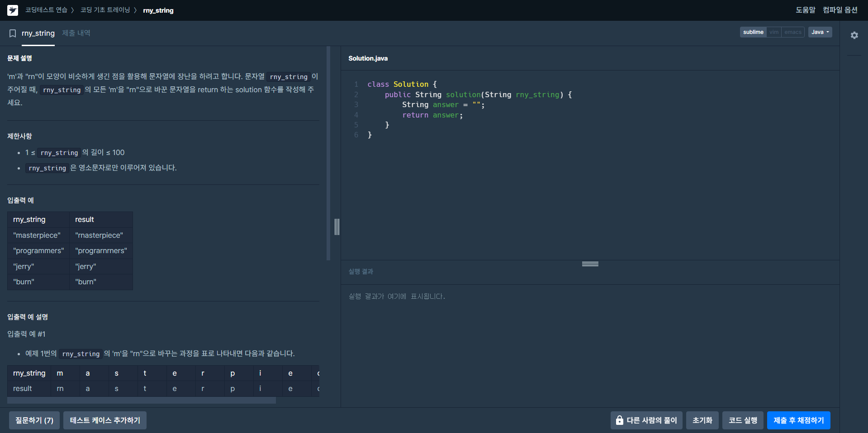Submit with 제출 후 채점하기 button
The height and width of the screenshot is (433, 868).
click(x=799, y=420)
